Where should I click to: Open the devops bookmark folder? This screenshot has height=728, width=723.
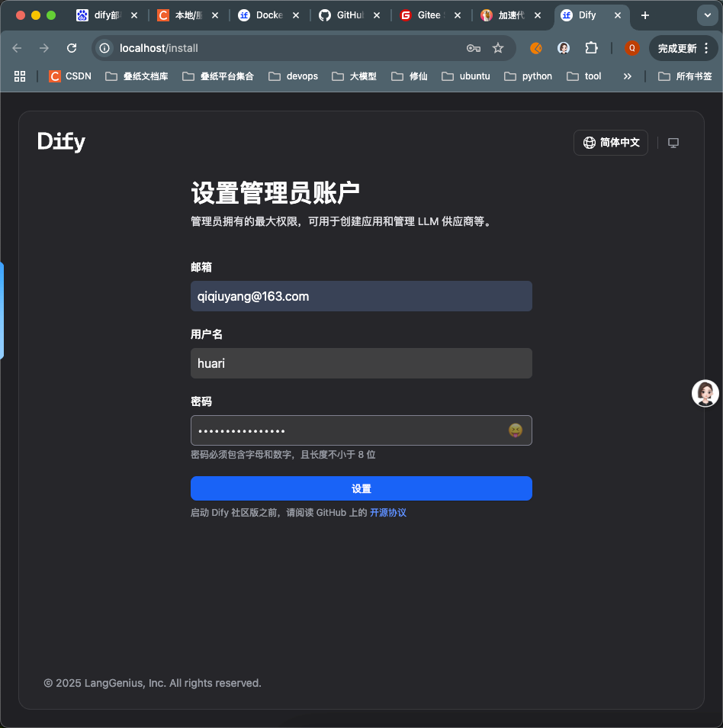294,76
